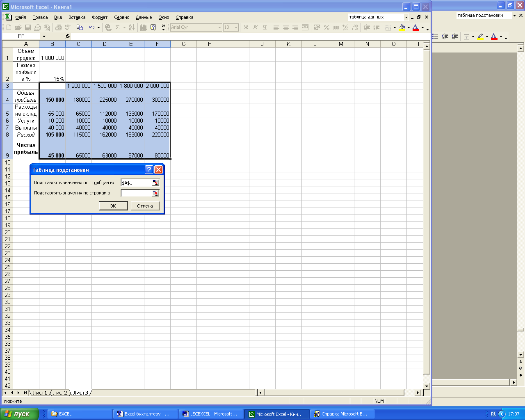This screenshot has height=420, width=525.
Task: Click the Spelling check ABC icon
Action: pos(68,27)
